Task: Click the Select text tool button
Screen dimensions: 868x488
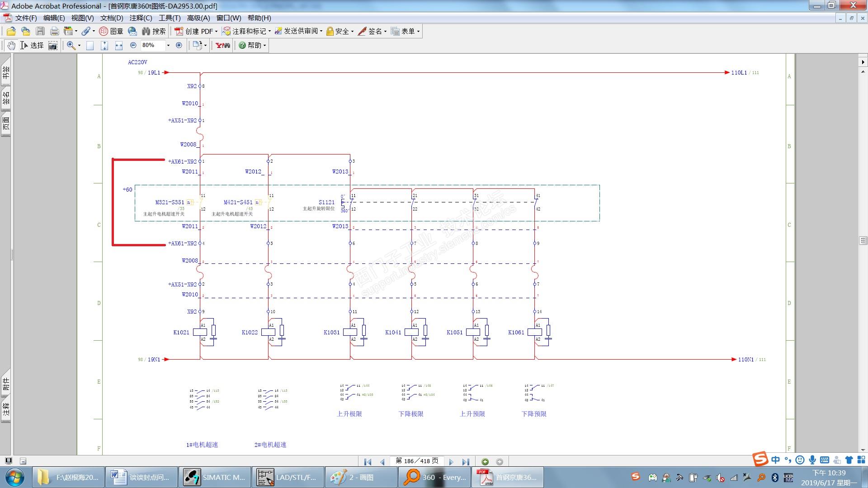Action: (32, 45)
